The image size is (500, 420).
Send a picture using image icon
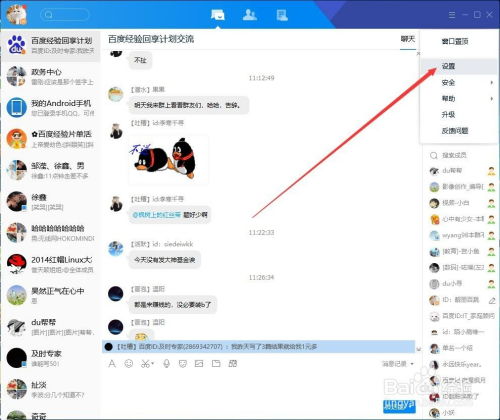[199, 364]
